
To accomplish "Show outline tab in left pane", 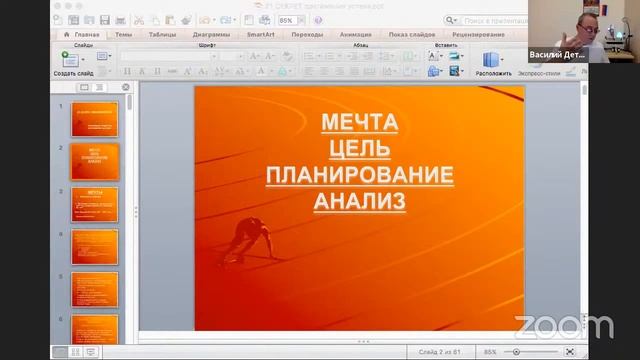I will (99, 87).
